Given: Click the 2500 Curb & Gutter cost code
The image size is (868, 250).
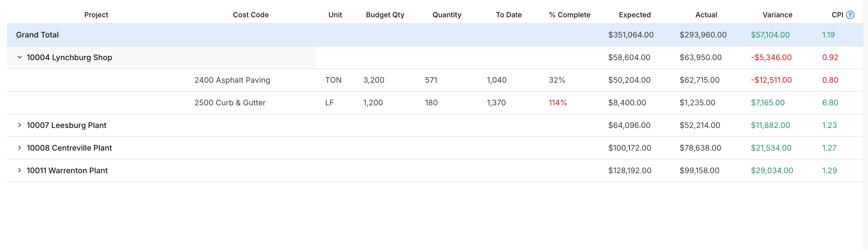Looking at the screenshot, I should click(230, 103).
